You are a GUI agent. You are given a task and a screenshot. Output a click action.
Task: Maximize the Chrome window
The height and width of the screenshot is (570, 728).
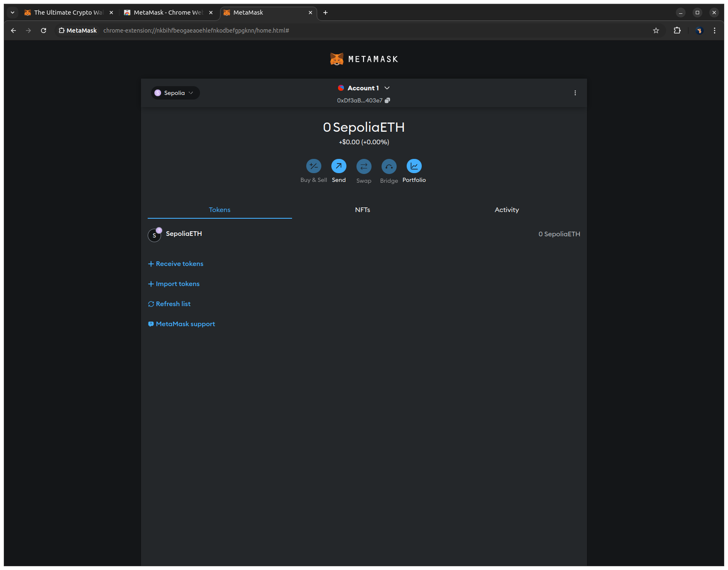click(697, 13)
